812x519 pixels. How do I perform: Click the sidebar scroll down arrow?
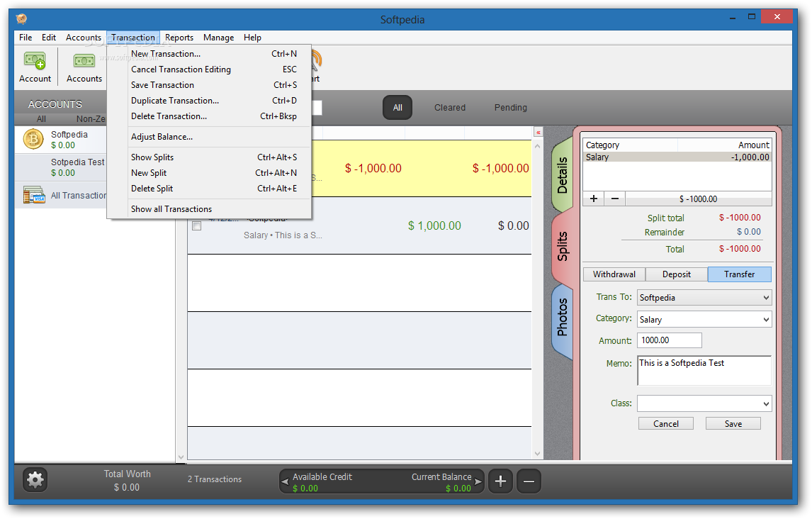(181, 457)
